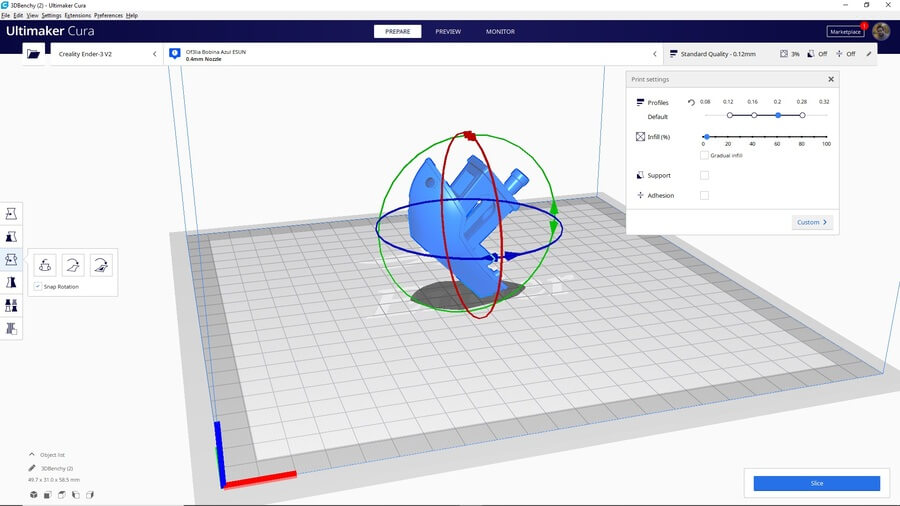Screen dimensions: 900x506
Task: Click the Slice button
Action: pyautogui.click(x=817, y=483)
